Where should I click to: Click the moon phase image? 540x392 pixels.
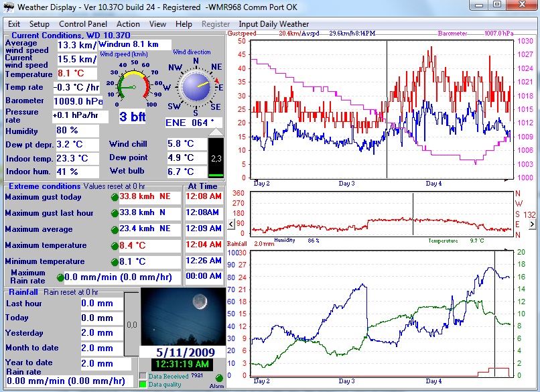pos(183,317)
